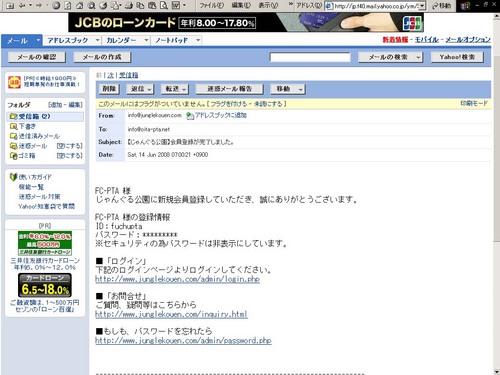Click the browser Home icon

(79, 5)
